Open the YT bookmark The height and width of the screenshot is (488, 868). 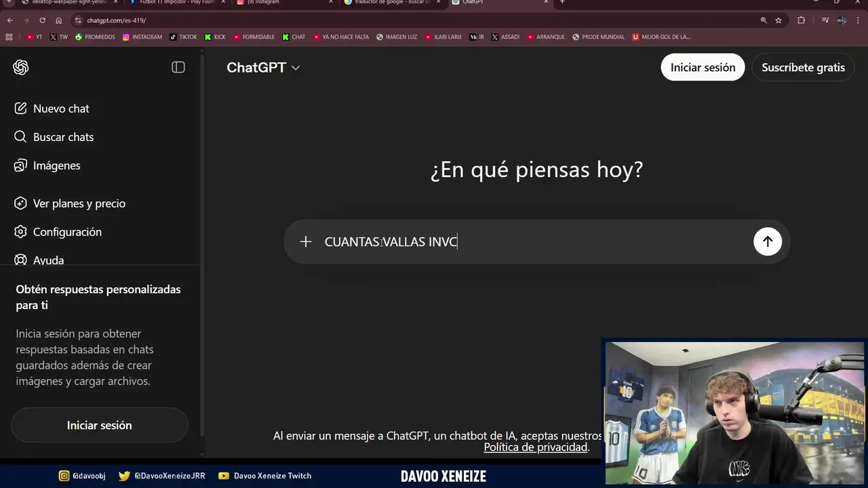click(x=35, y=37)
